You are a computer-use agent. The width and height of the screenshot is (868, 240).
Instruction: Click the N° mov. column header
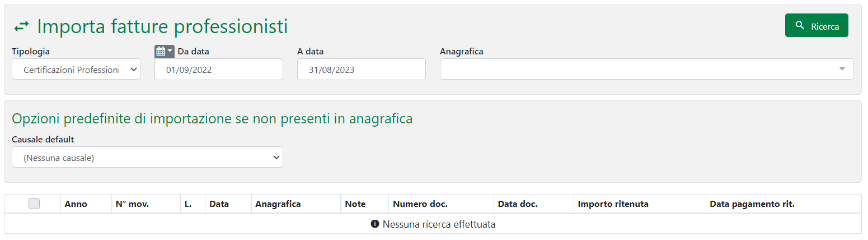(x=132, y=204)
